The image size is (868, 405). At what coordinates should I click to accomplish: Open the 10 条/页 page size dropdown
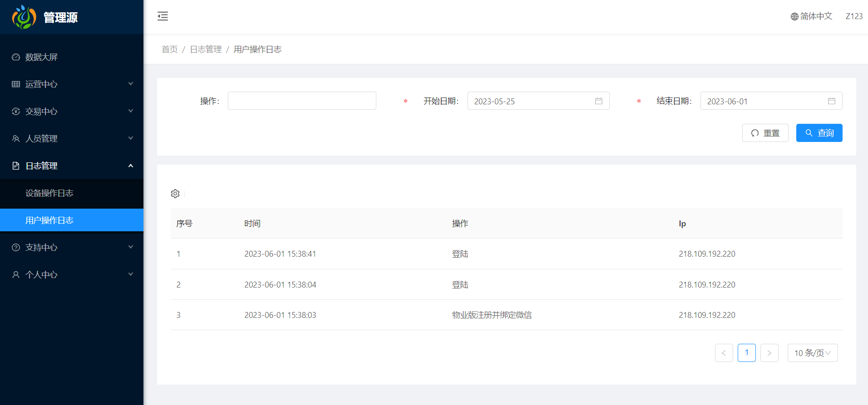[813, 353]
